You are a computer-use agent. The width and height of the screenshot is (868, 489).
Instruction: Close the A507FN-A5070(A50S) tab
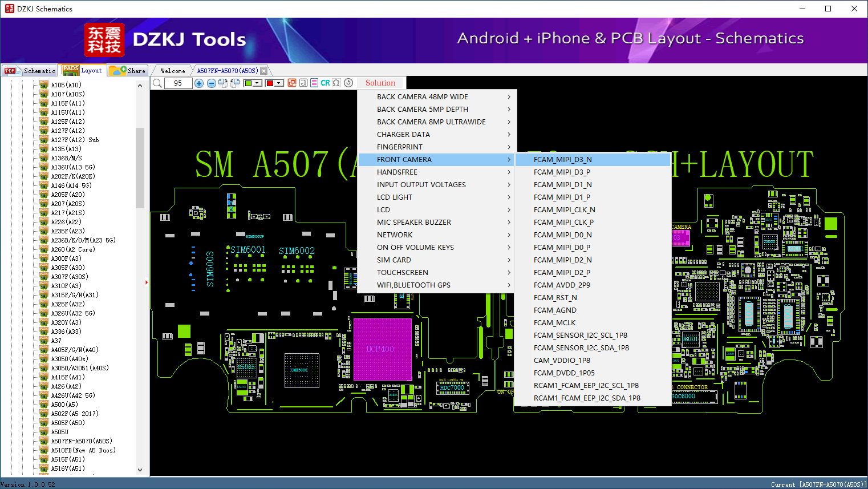click(x=263, y=71)
